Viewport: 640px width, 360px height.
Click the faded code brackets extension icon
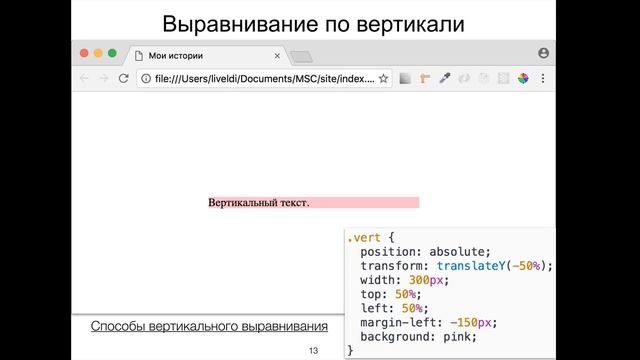tap(464, 78)
